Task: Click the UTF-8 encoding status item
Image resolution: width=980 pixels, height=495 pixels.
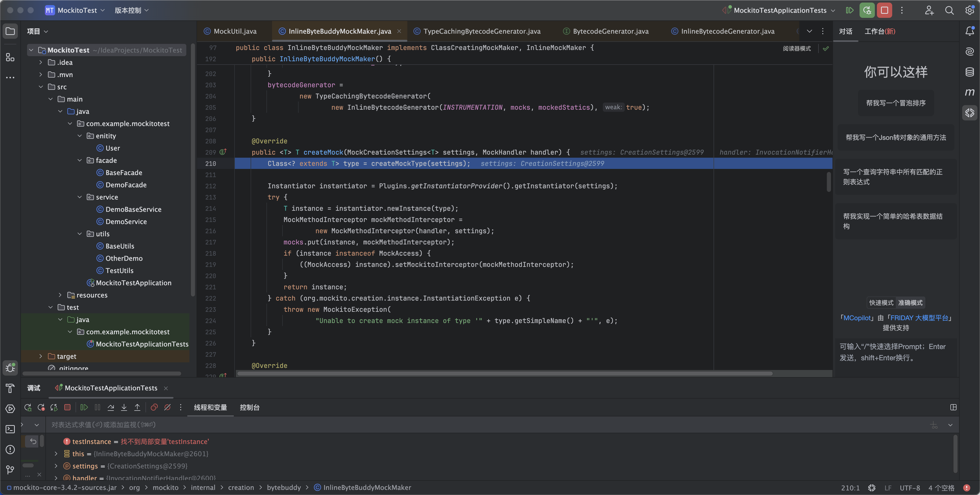Action: point(910,488)
